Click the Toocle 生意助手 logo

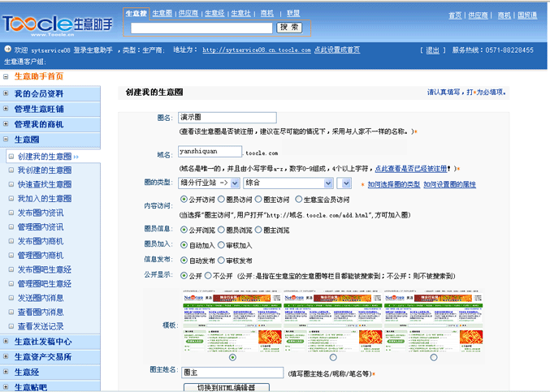tap(58, 20)
